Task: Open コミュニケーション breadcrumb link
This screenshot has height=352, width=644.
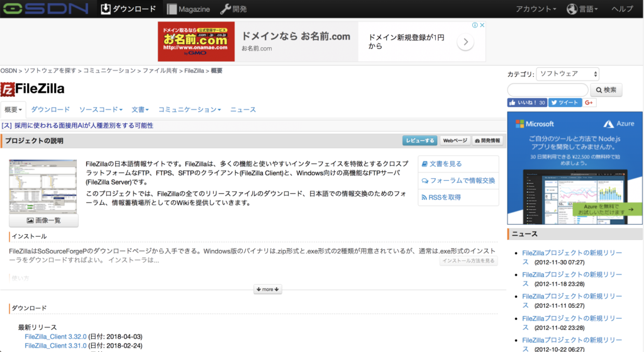Action: pyautogui.click(x=109, y=71)
